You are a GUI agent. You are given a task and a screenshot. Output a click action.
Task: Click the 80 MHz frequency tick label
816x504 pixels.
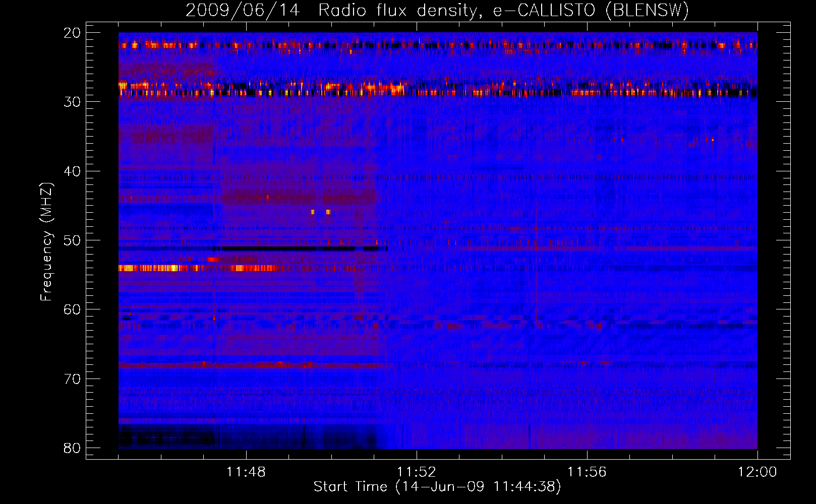coord(72,448)
